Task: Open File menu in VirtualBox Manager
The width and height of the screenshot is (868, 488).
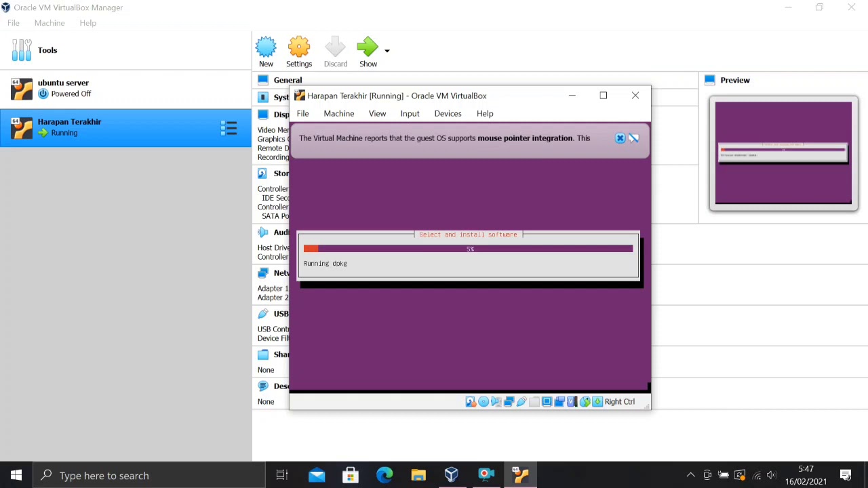Action: tap(14, 23)
